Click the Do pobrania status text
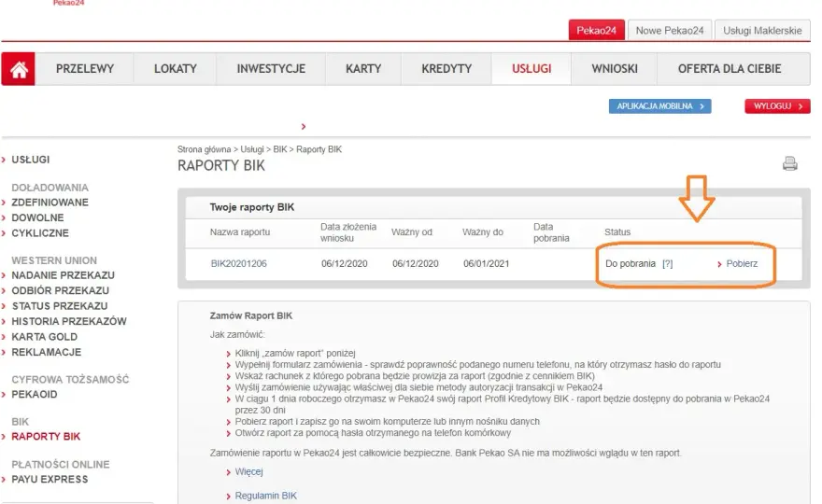 coord(631,263)
